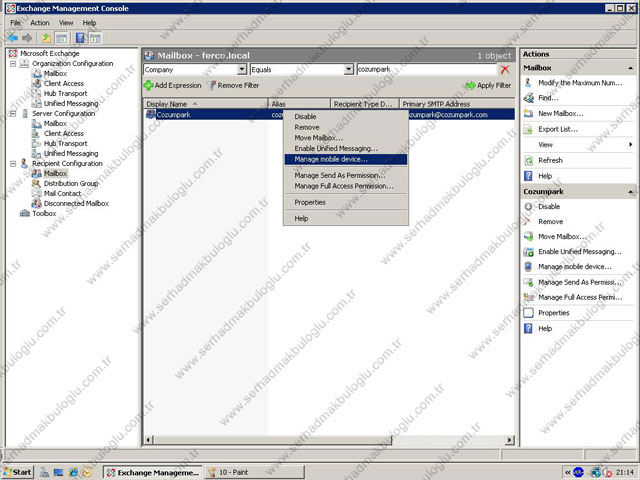Click Properties icon in Actions pane
Viewport: 640px width, 480px height.
[x=529, y=313]
